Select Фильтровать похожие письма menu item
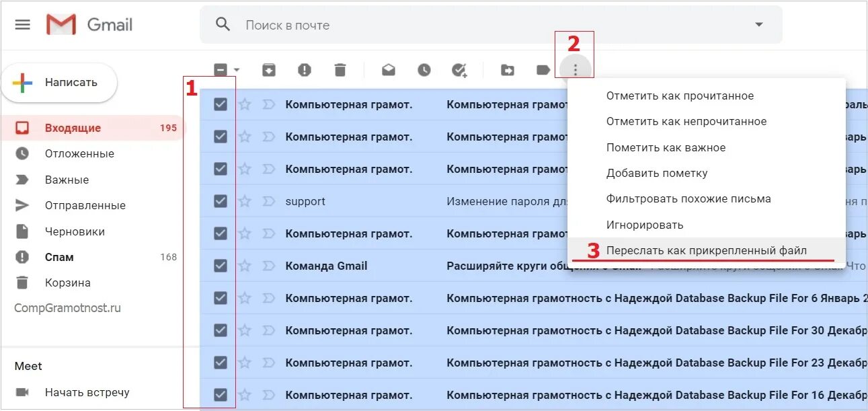Viewport: 868px width, 411px height. tap(707, 199)
